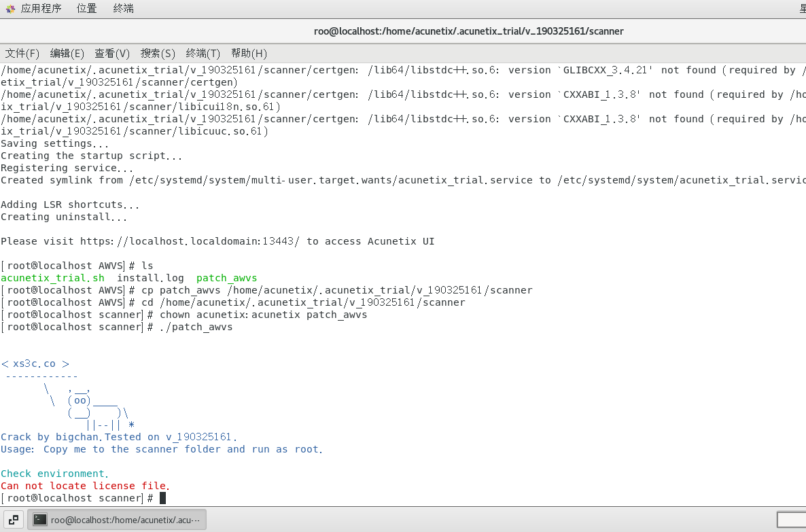Open the 搜索(S) terminal menu
Image resolution: width=806 pixels, height=532 pixels.
pos(158,54)
